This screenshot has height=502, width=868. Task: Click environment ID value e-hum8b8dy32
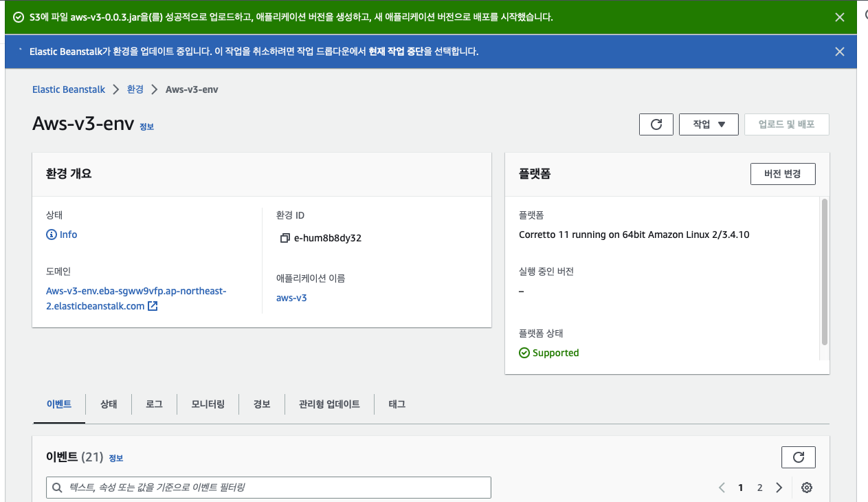coord(328,239)
